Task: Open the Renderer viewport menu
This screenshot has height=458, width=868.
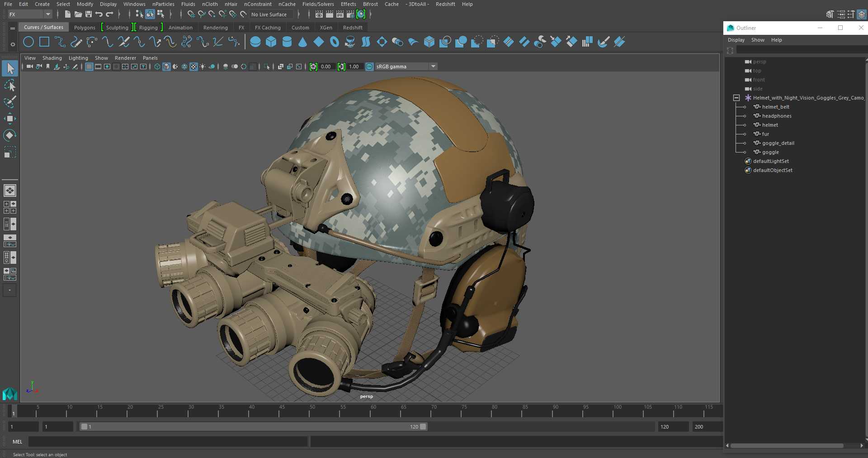Action: pos(125,58)
